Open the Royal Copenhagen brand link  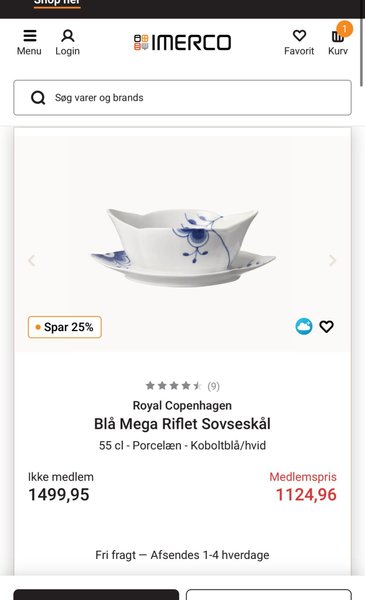[x=182, y=406]
